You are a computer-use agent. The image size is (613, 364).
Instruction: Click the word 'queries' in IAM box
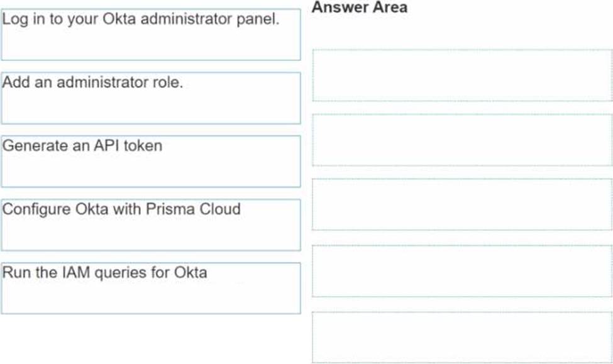(x=121, y=273)
